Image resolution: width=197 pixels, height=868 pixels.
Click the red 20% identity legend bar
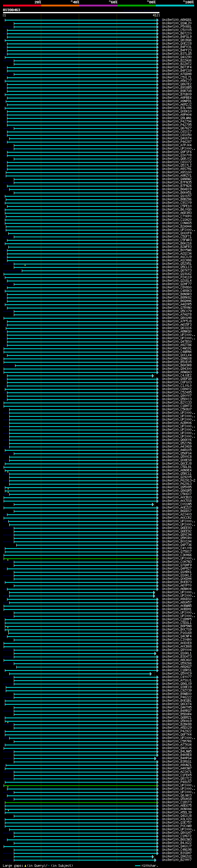[x=22, y=6]
